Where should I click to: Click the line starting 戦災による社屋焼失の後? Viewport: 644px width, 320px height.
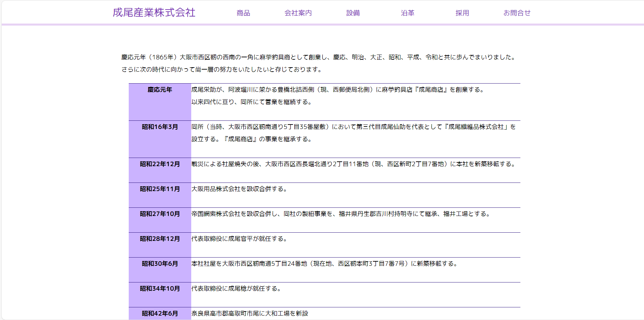(x=354, y=164)
